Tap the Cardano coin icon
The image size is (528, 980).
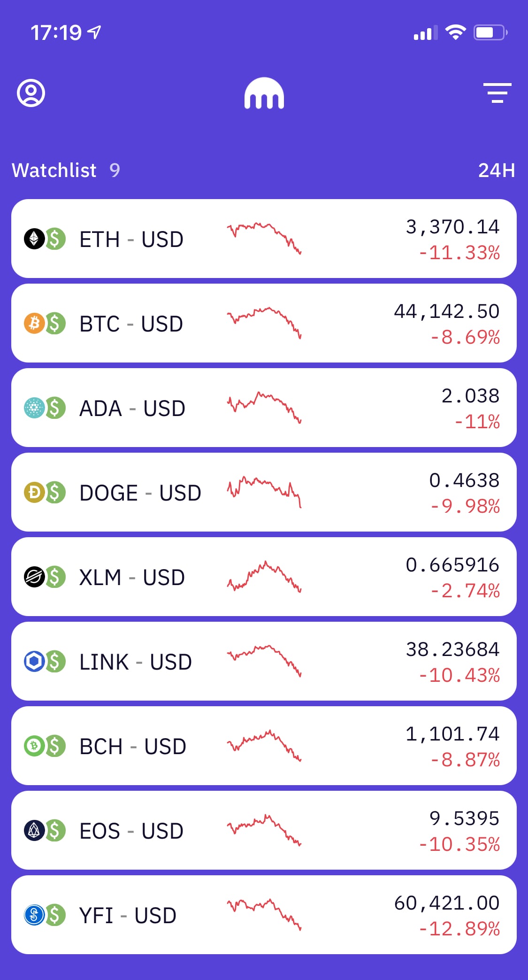click(34, 408)
